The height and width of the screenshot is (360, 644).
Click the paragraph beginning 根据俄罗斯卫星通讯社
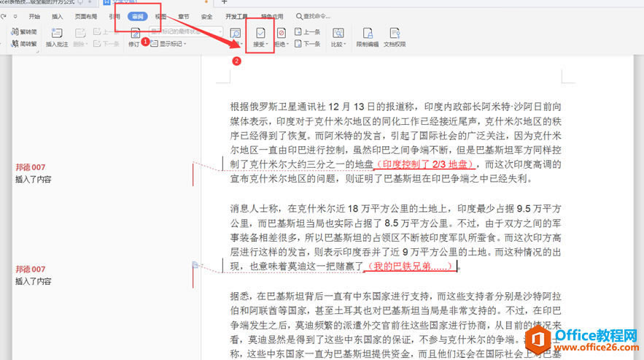(395, 143)
